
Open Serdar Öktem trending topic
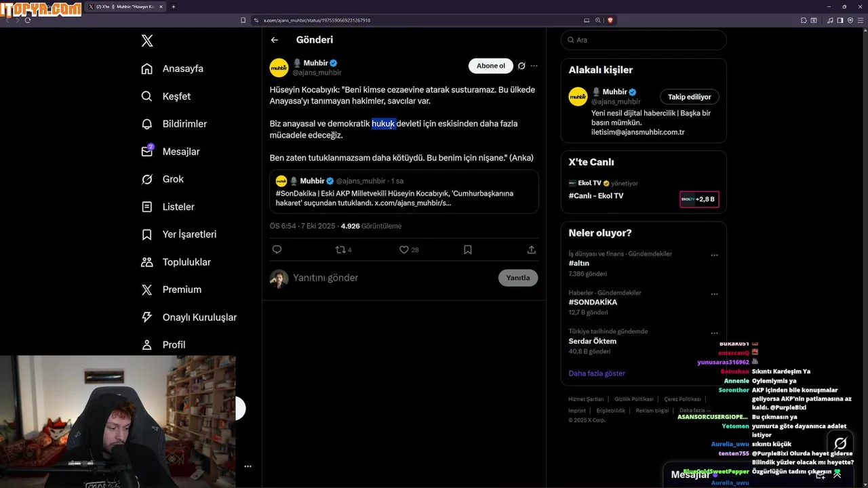[593, 341]
